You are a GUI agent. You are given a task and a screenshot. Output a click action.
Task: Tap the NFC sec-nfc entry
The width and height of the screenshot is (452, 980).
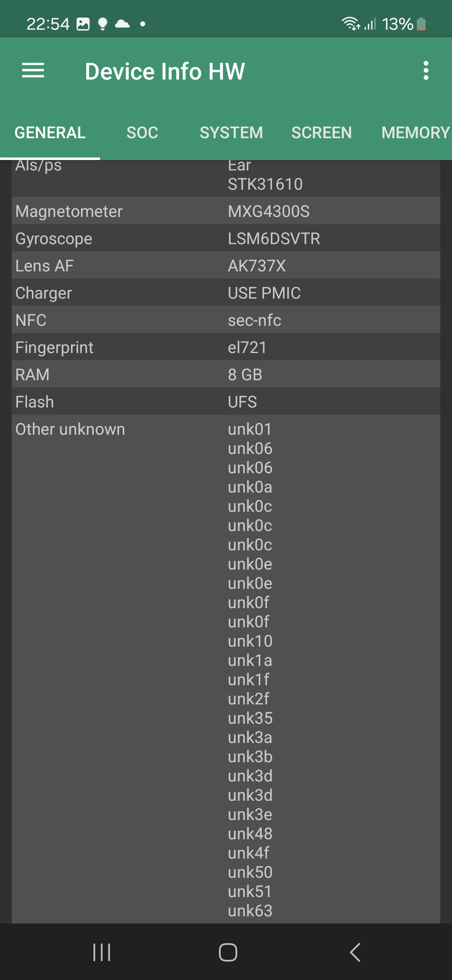[226, 320]
